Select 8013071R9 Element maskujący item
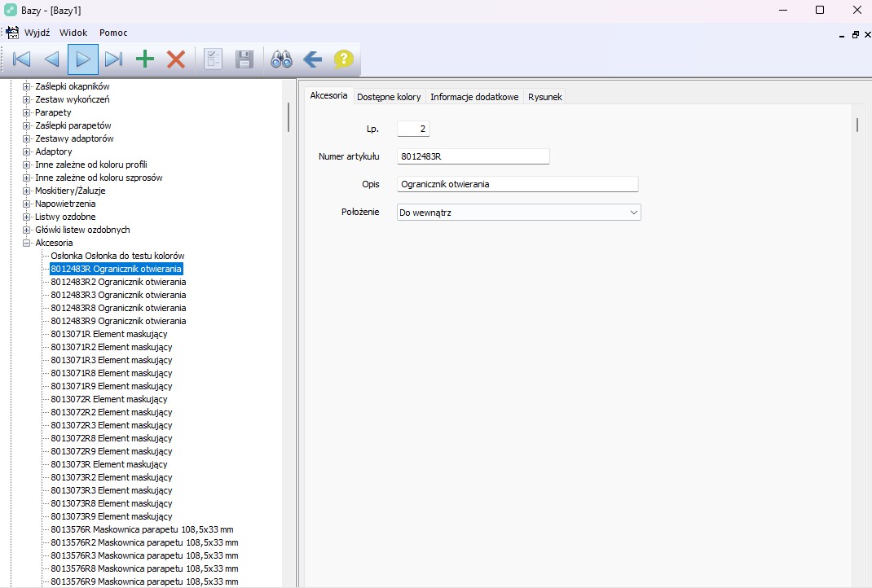Image resolution: width=872 pixels, height=588 pixels. (112, 386)
